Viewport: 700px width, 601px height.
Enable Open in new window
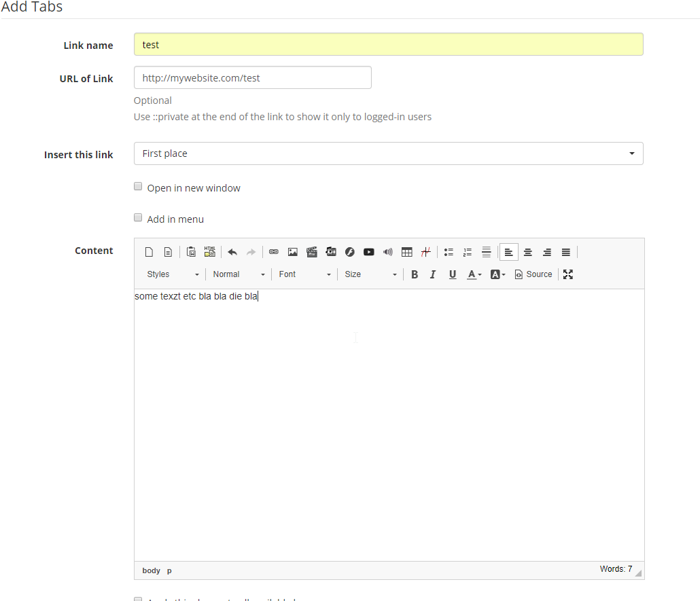coord(138,186)
